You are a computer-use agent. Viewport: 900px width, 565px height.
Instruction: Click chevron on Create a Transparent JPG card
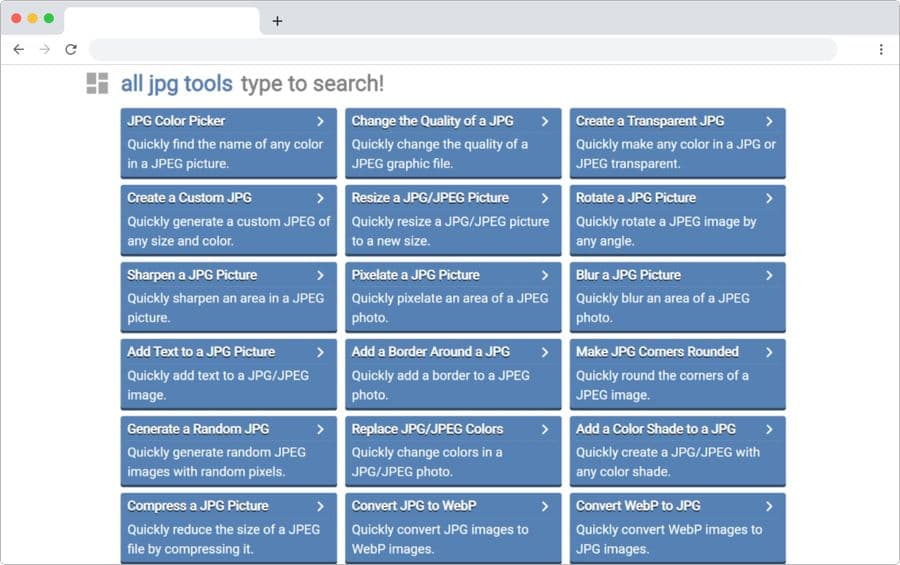[x=769, y=121]
